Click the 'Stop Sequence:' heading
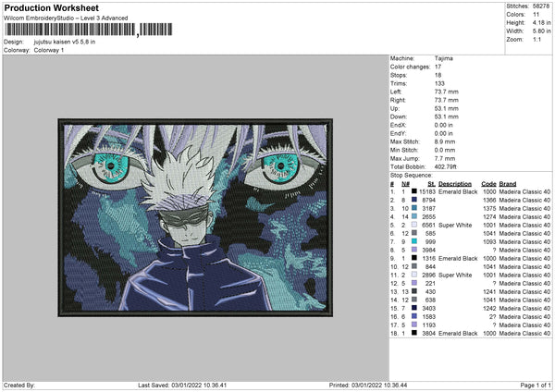The image size is (555, 392). coord(411,175)
